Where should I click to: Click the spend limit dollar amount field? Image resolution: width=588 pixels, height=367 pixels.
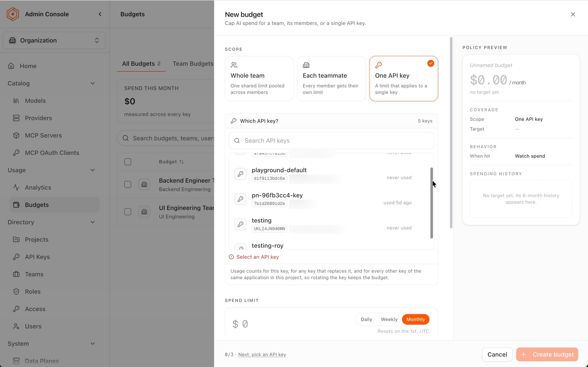(291, 324)
